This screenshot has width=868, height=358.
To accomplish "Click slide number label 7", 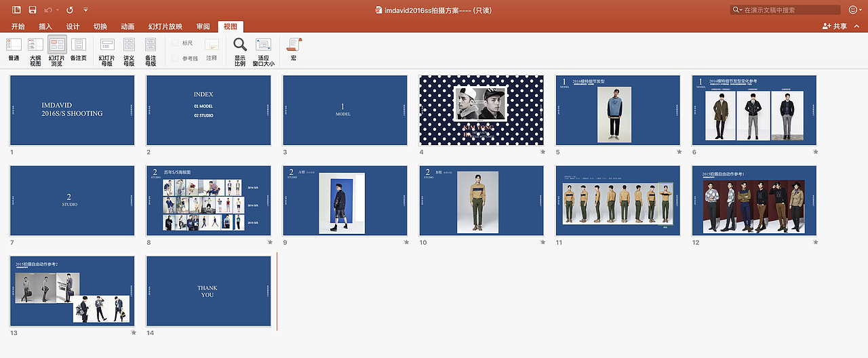I will pyautogui.click(x=12, y=243).
